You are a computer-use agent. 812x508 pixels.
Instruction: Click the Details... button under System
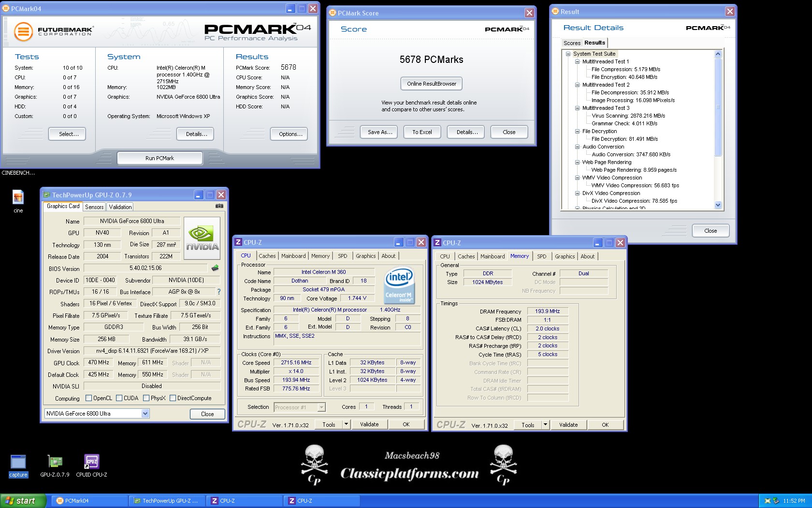point(196,134)
